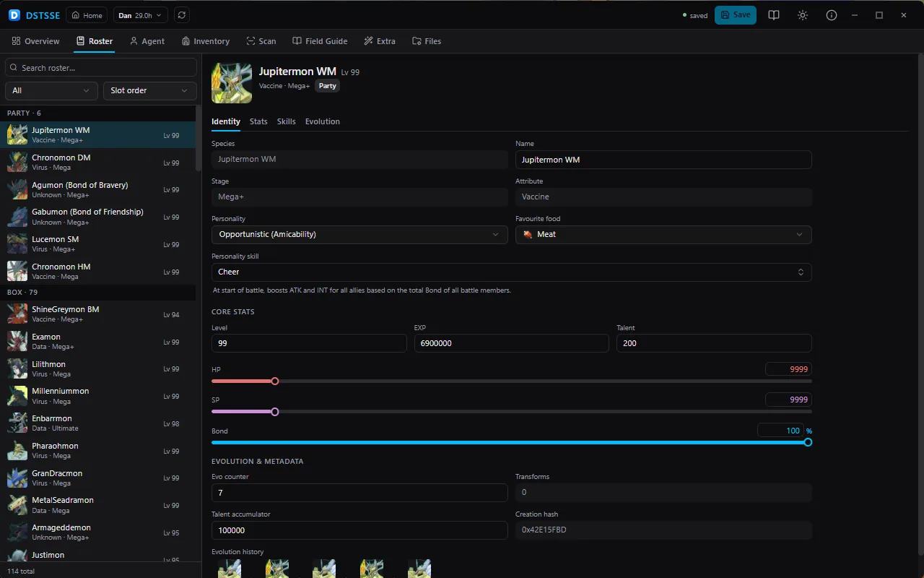Open the Field Guide tab
The width and height of the screenshot is (924, 578).
[320, 41]
